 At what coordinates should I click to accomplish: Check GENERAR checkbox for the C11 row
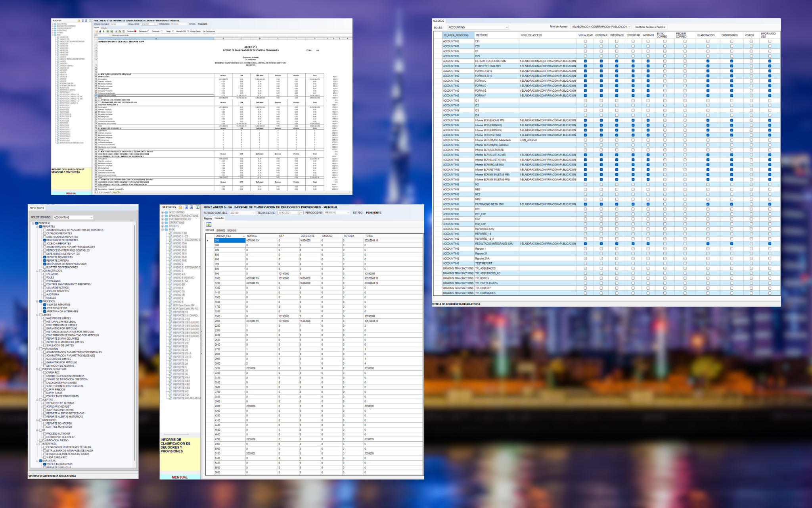pyautogui.click(x=601, y=41)
